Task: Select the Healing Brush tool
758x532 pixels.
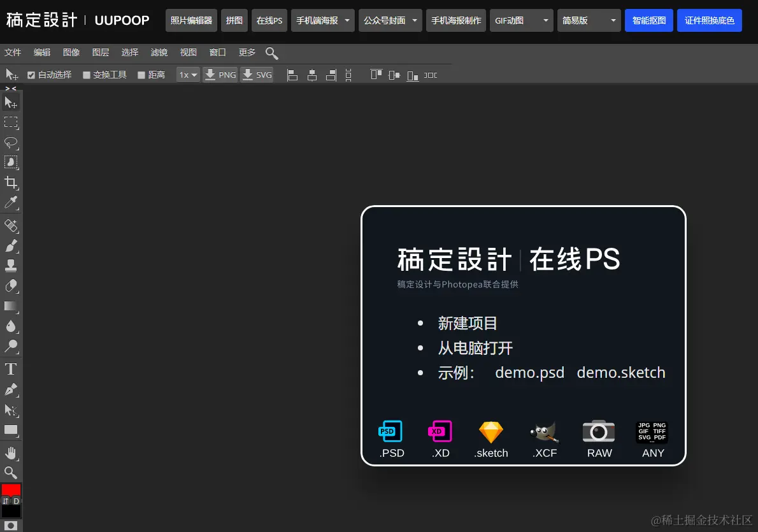Action: click(x=11, y=226)
